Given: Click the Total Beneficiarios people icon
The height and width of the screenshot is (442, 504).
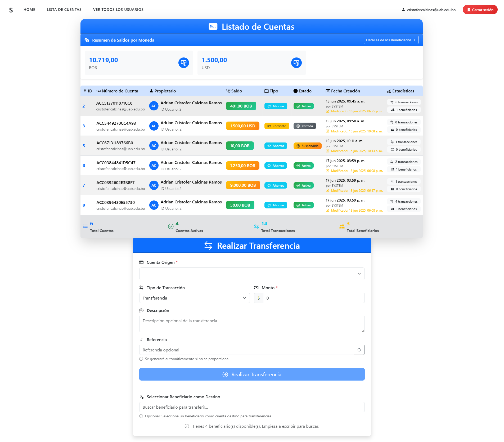Looking at the screenshot, I should (x=342, y=226).
